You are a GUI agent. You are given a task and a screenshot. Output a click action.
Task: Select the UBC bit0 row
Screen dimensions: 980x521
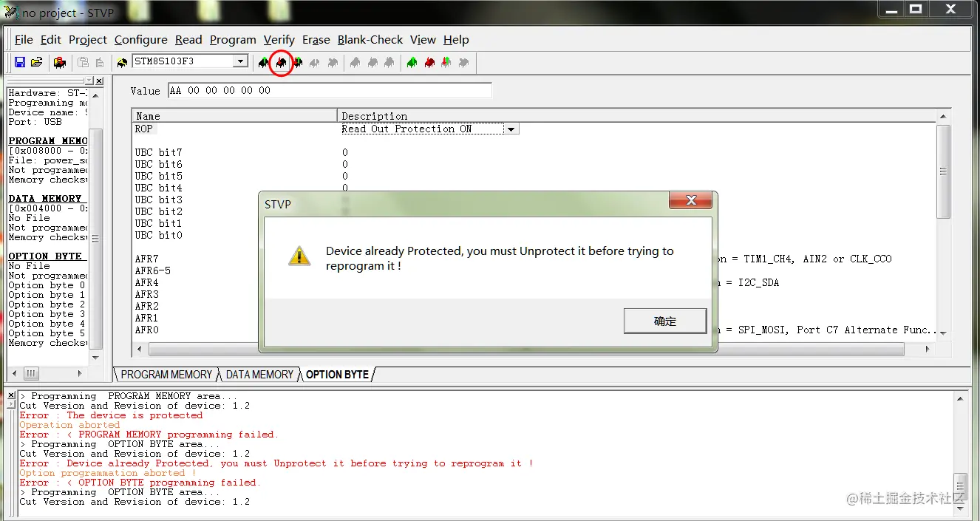158,235
